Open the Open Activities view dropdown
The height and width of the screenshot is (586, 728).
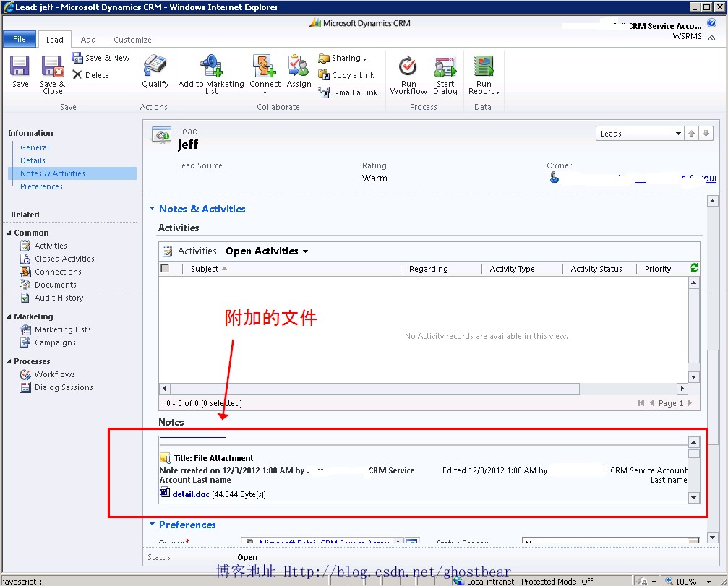(267, 251)
